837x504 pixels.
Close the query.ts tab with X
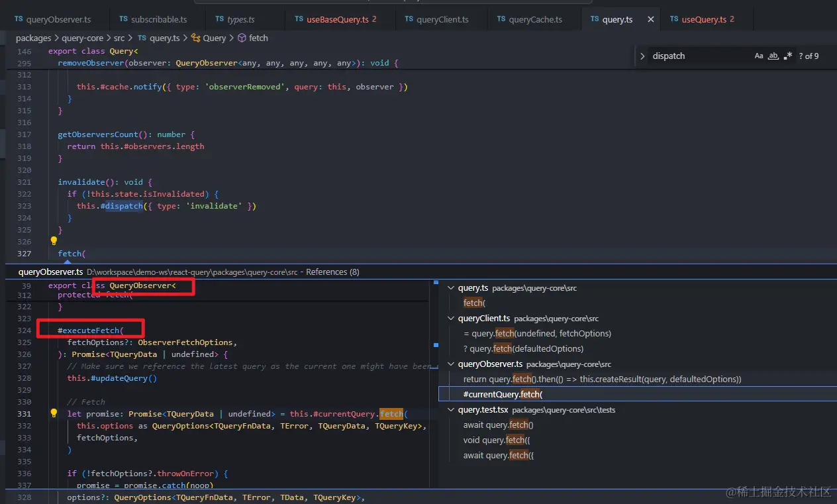[x=650, y=20]
